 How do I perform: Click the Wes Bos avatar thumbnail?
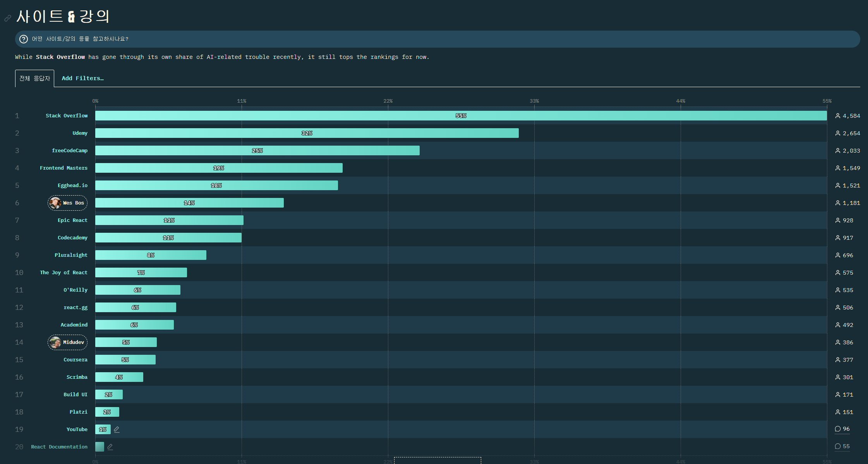[55, 203]
